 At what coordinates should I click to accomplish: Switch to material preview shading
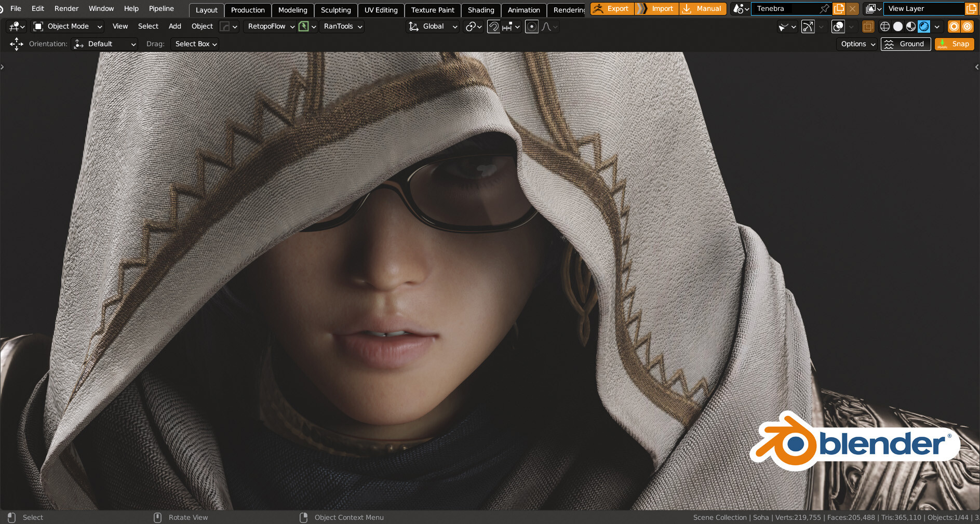911,26
